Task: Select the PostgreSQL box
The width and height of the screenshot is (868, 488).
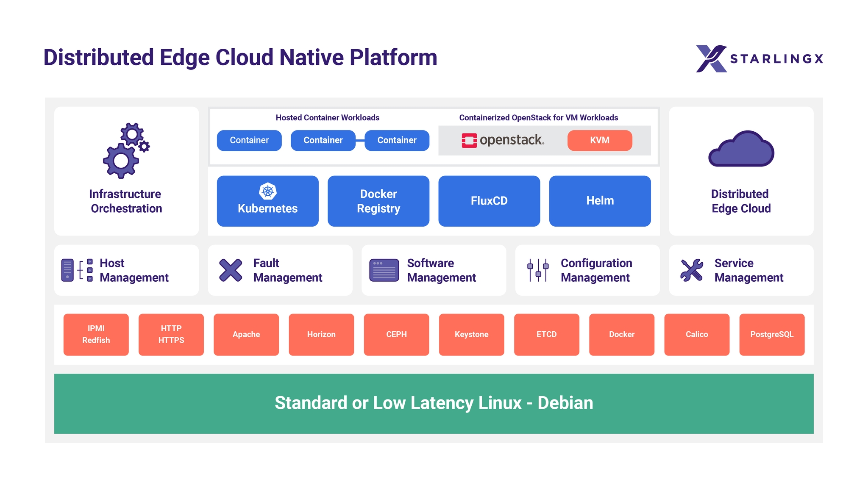Action: [x=771, y=334]
